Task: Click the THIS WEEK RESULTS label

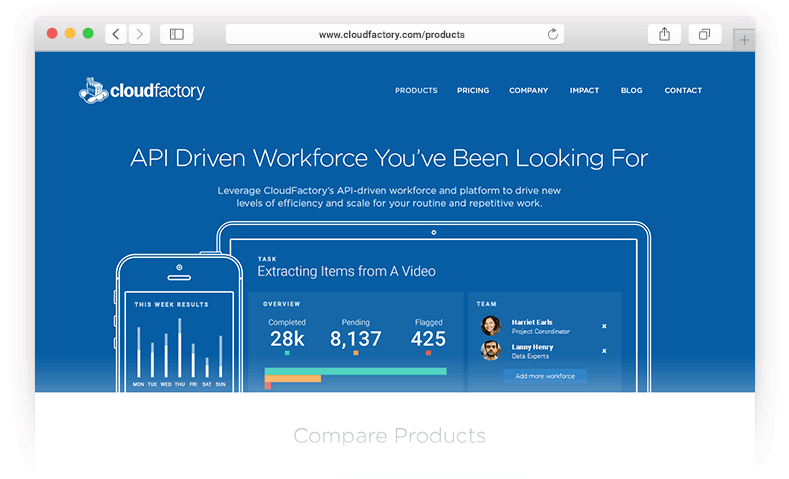Action: tap(171, 304)
